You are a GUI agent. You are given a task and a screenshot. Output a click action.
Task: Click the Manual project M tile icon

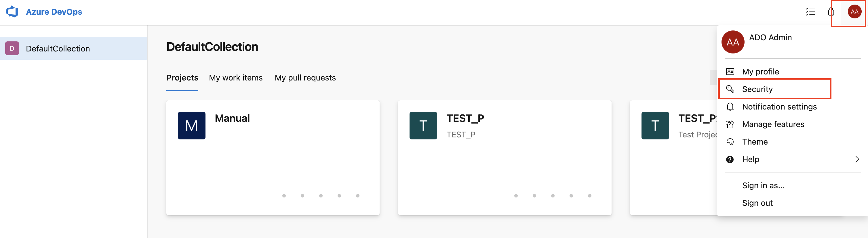191,126
